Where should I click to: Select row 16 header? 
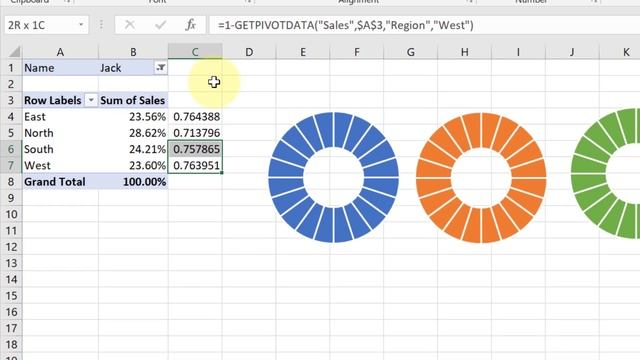click(x=11, y=312)
